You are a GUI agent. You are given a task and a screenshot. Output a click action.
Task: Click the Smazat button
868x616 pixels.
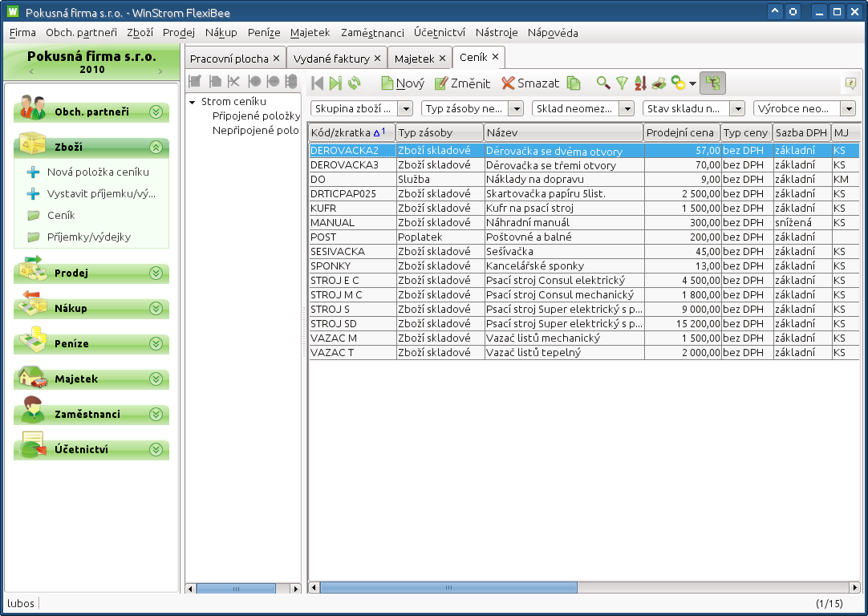(530, 83)
